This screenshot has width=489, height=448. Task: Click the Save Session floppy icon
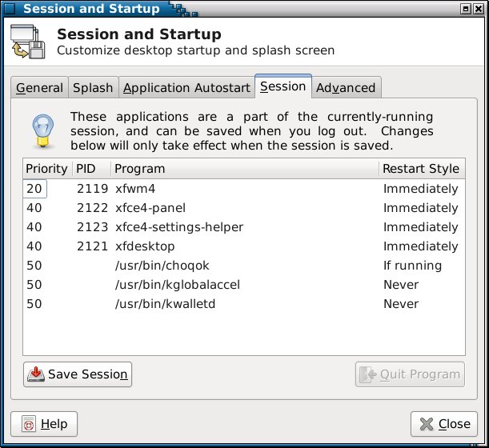(37, 374)
